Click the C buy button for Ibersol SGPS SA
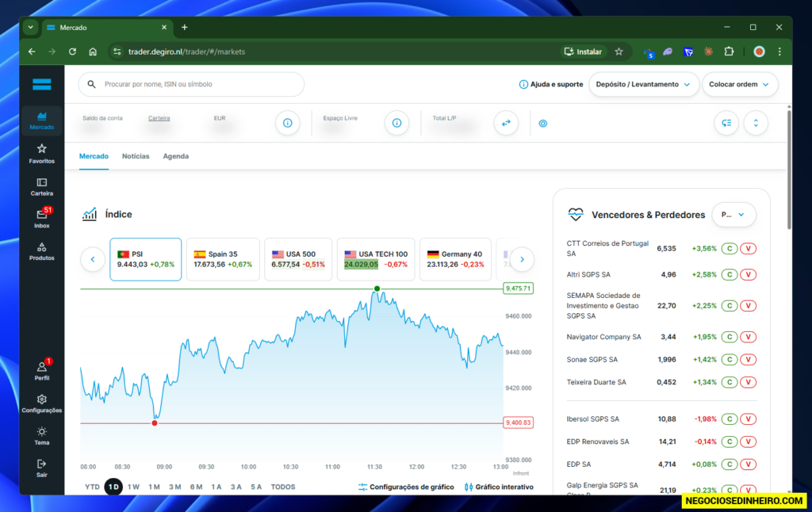812x512 pixels. click(730, 419)
